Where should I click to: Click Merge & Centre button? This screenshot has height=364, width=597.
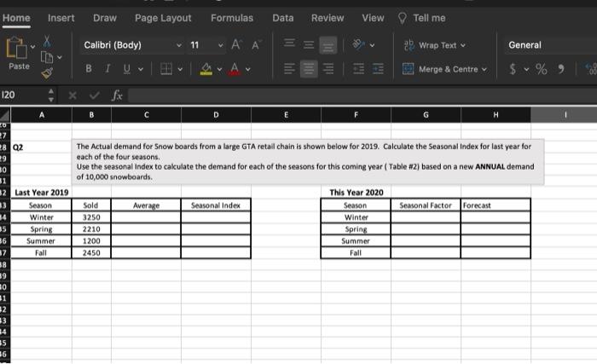pyautogui.click(x=440, y=69)
